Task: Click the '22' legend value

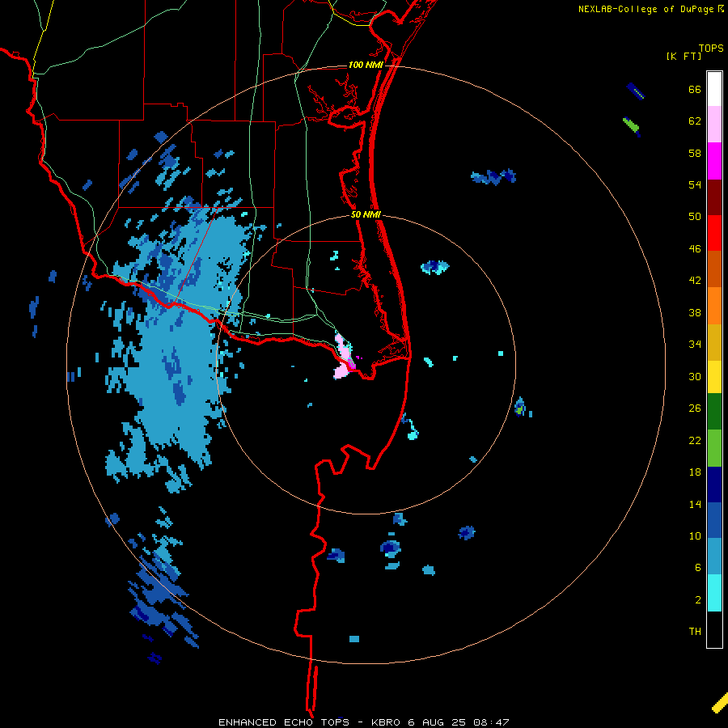Action: tap(695, 440)
